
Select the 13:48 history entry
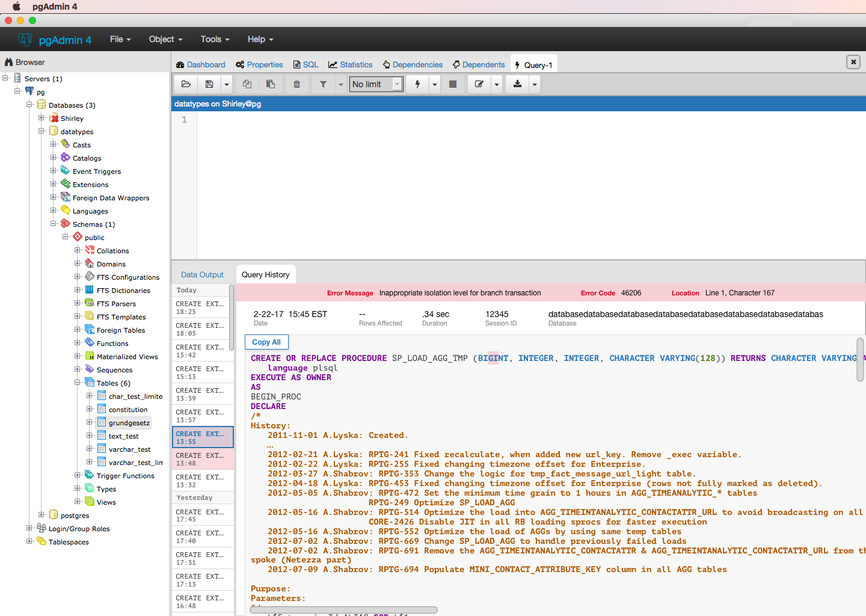[202, 459]
